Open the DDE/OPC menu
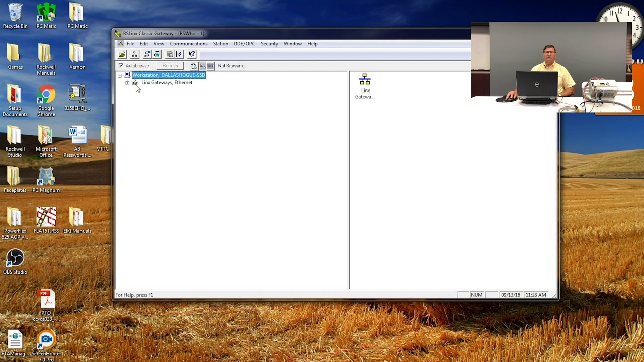Viewport: 644px width, 362px height. click(x=245, y=44)
